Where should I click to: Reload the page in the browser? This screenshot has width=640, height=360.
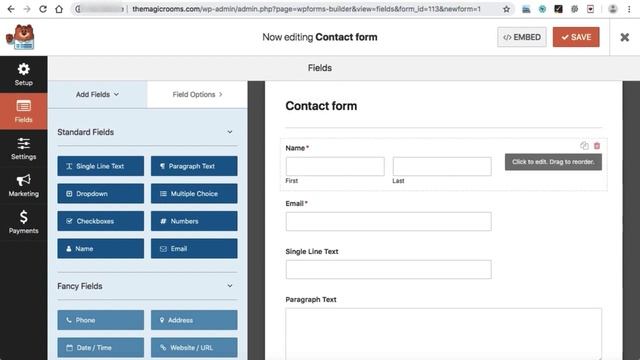43,9
